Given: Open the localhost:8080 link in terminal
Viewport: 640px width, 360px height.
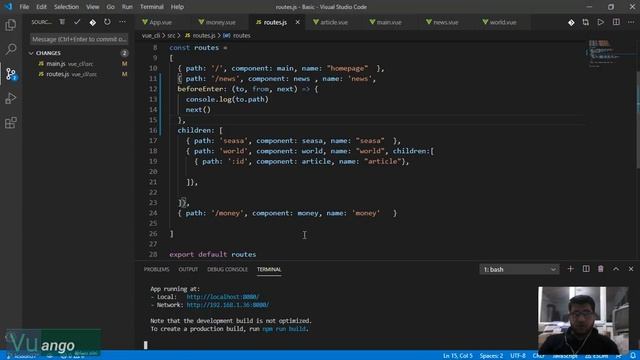Looking at the screenshot, I should pyautogui.click(x=222, y=297).
